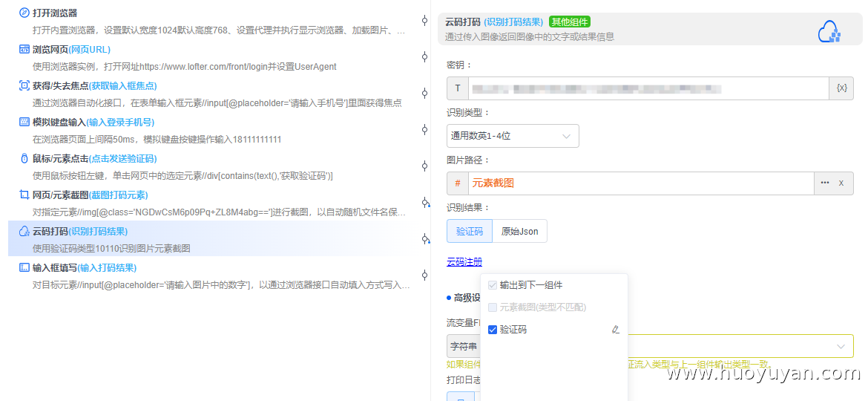Click the focus bracket icon of 获得/失去焦点
868x401 pixels.
(x=24, y=85)
